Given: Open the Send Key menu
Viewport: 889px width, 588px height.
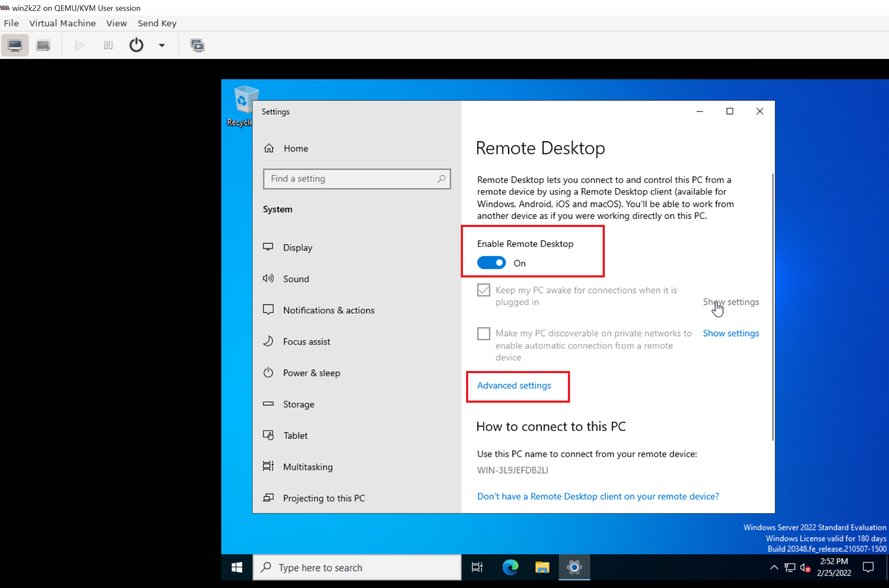Looking at the screenshot, I should (157, 23).
